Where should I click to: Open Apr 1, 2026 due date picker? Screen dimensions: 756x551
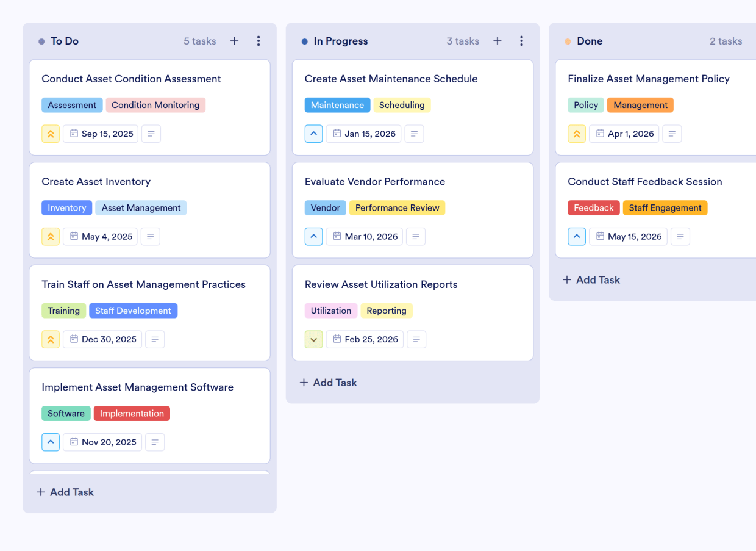(624, 134)
